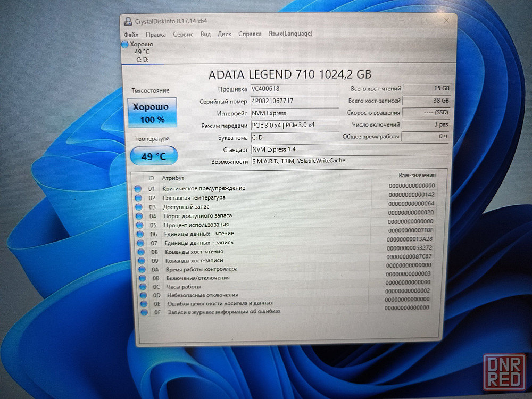Select the Критическое предупреждение attribute text
This screenshot has width=532, height=399.
204,188
